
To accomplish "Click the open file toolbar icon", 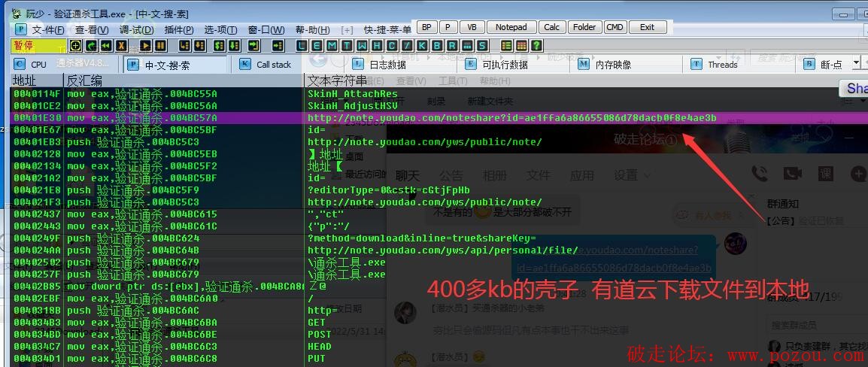I will click(x=75, y=45).
